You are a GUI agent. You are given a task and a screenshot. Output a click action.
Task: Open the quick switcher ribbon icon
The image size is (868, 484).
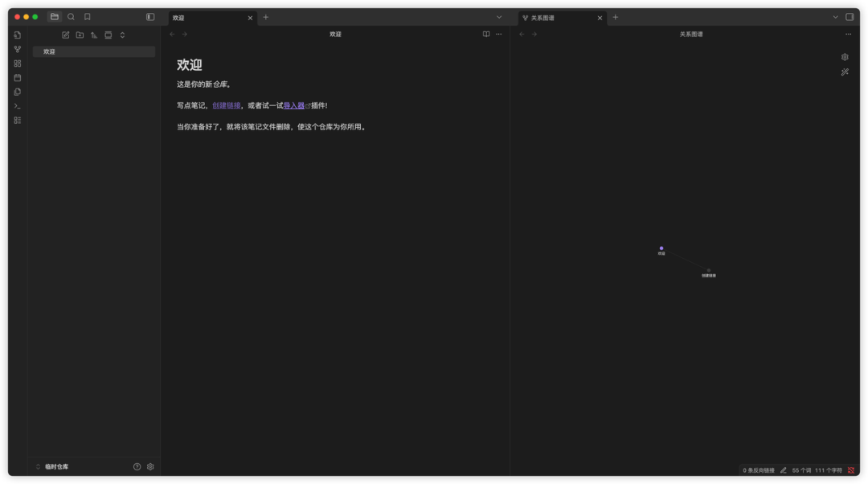(18, 35)
